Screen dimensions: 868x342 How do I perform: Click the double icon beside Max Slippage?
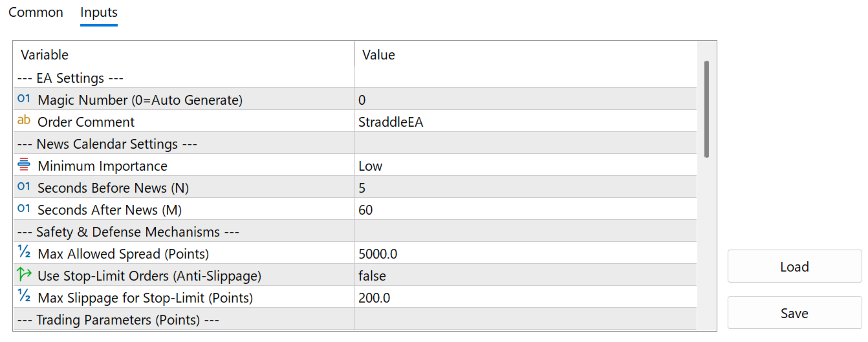[24, 297]
